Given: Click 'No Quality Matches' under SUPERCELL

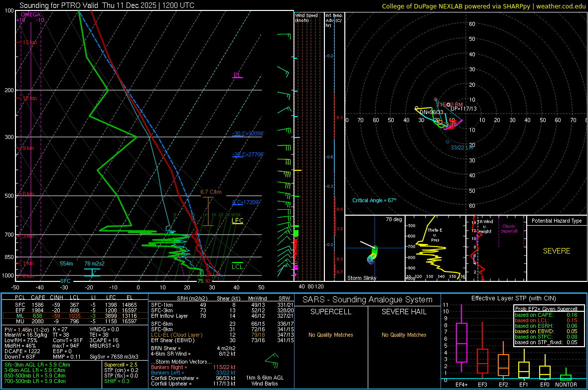Looking at the screenshot, I should coord(331,335).
